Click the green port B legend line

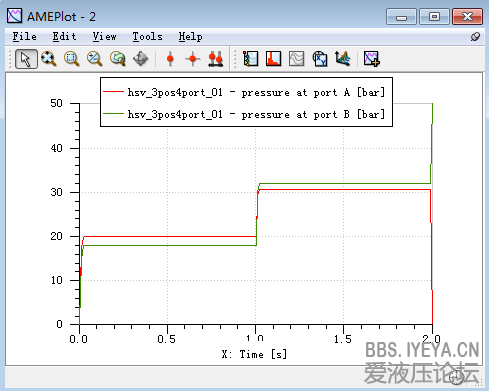[113, 114]
